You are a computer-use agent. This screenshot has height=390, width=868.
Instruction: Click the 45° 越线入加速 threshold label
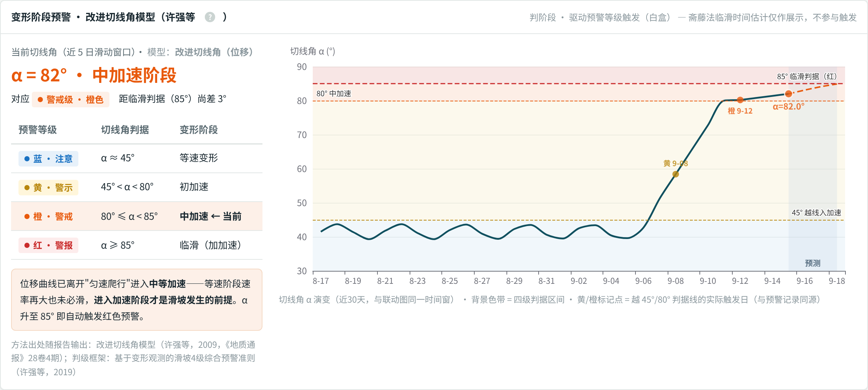coord(817,213)
